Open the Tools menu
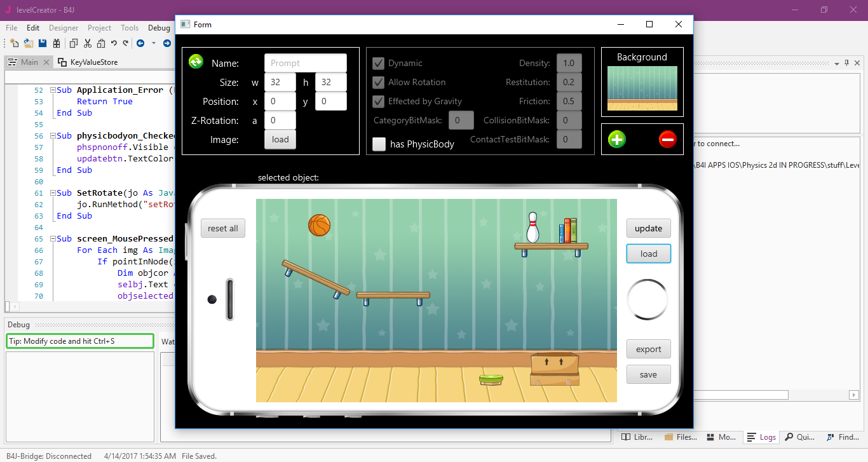 click(130, 28)
